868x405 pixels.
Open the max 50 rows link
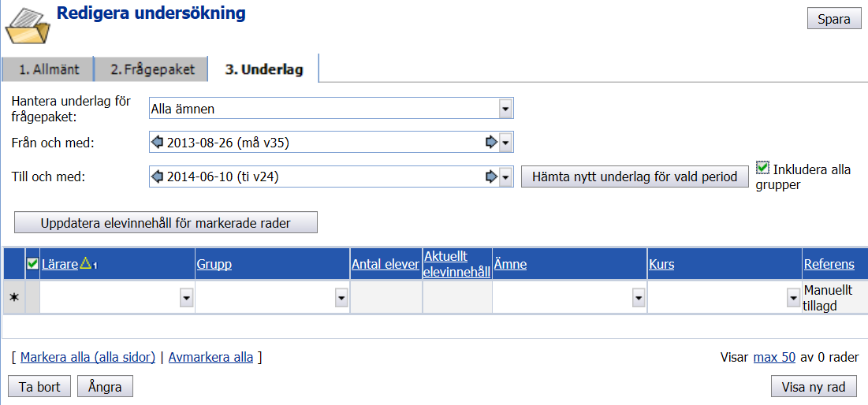point(774,358)
